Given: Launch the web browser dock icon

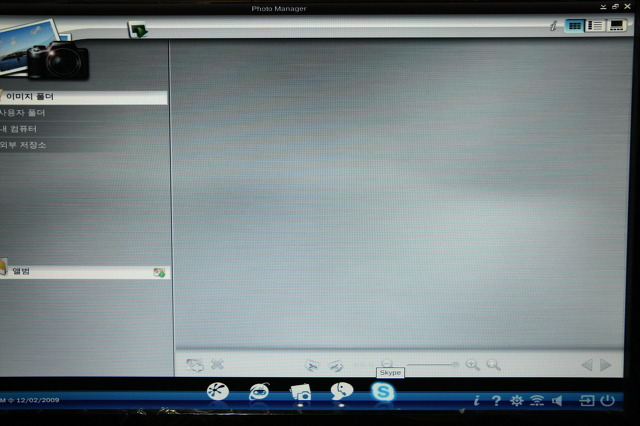Looking at the screenshot, I should (x=259, y=392).
